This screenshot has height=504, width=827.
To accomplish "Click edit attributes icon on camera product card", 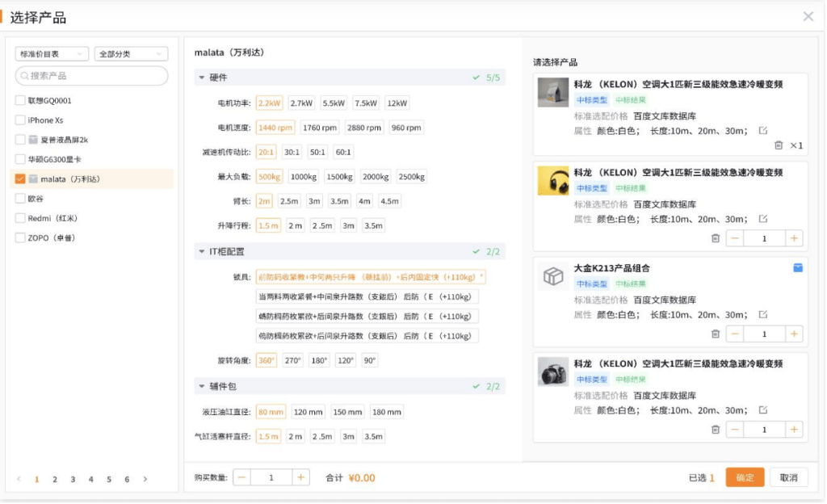I will pos(763,409).
